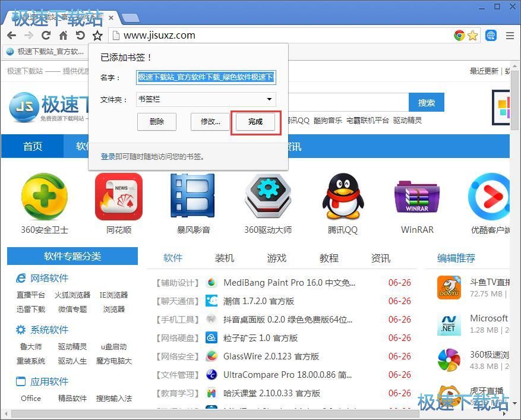Open the 腾讯QQ penguin icon
This screenshot has height=420, width=521.
click(343, 196)
